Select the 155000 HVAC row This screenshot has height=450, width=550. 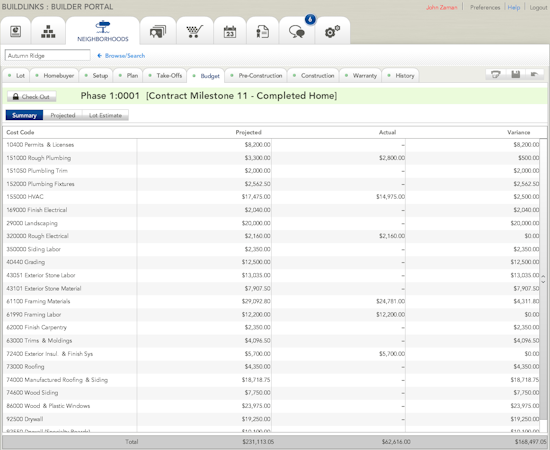[x=271, y=197]
